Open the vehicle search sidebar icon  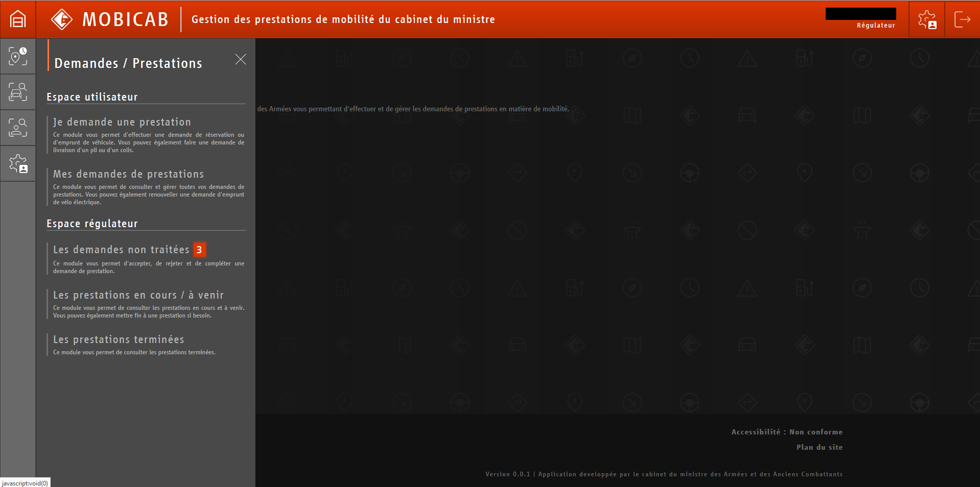coord(17,92)
